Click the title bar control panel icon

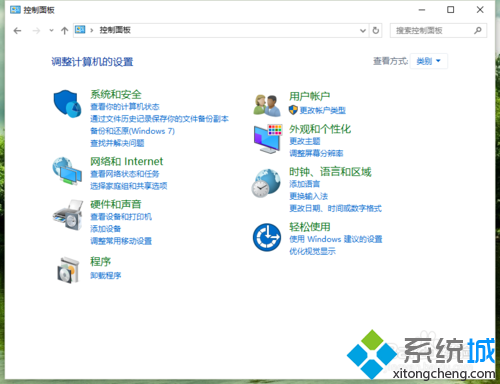15,10
